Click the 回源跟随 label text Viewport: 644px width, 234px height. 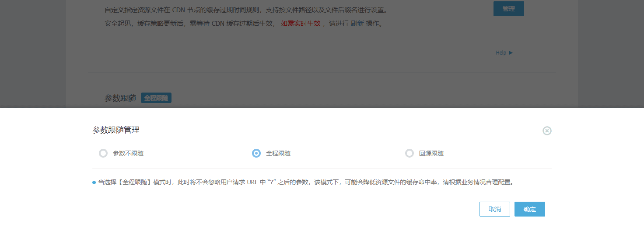(x=431, y=153)
